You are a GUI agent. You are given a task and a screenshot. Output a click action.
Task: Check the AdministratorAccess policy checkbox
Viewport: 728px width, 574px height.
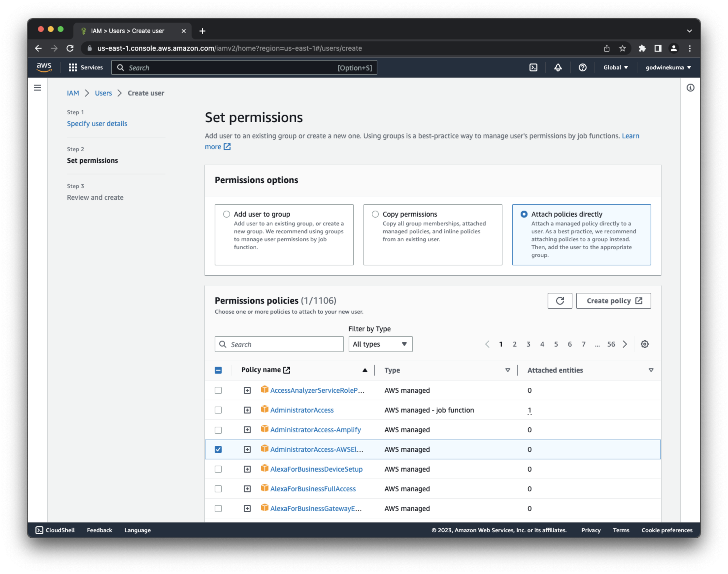218,410
